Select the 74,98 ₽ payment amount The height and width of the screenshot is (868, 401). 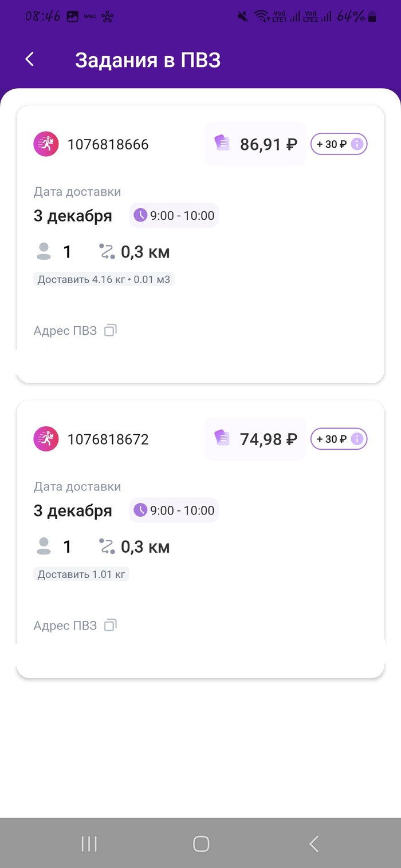[x=268, y=439]
